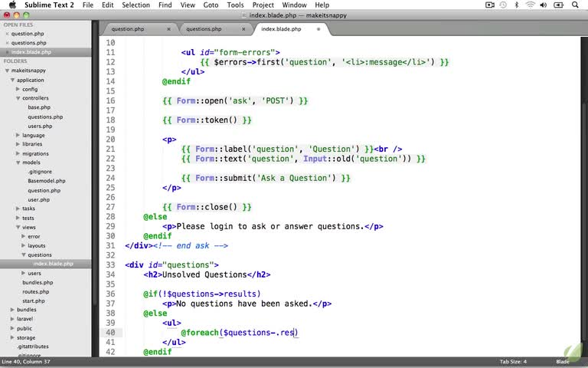Collapse the controllers folder

[x=18, y=98]
